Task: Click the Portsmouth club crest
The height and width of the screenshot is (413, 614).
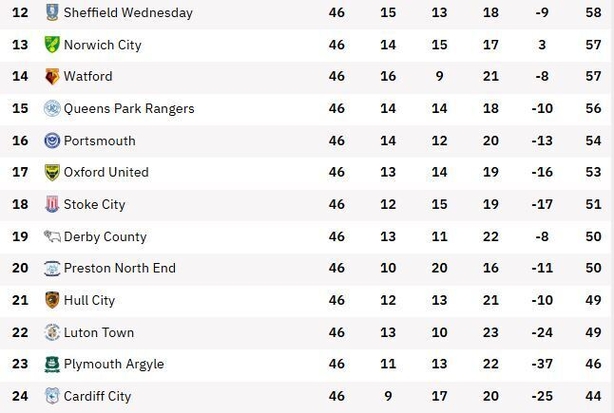Action: tap(52, 141)
